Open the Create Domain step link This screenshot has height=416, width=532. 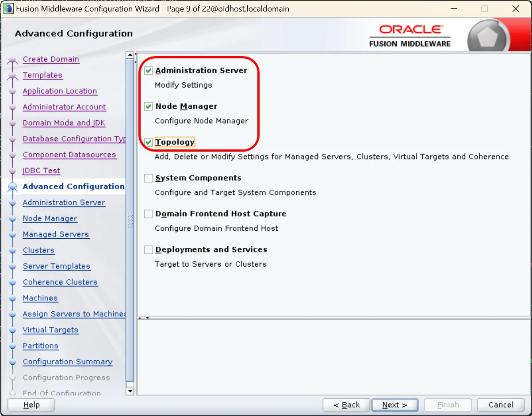(51, 59)
